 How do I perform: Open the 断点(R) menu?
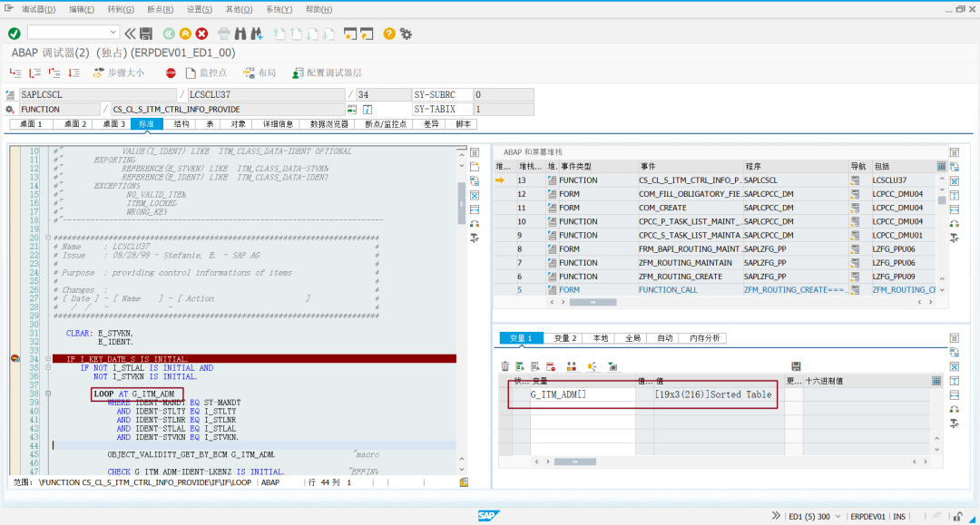click(x=160, y=9)
